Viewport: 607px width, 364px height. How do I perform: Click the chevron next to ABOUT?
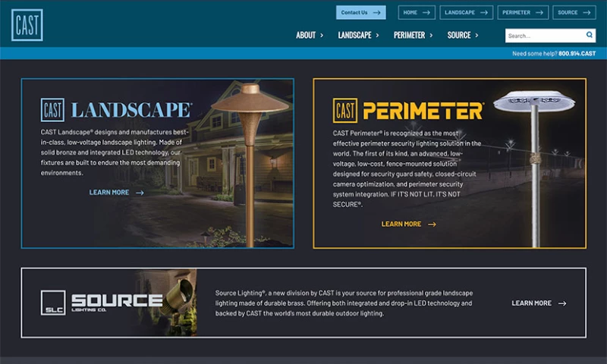tap(322, 35)
